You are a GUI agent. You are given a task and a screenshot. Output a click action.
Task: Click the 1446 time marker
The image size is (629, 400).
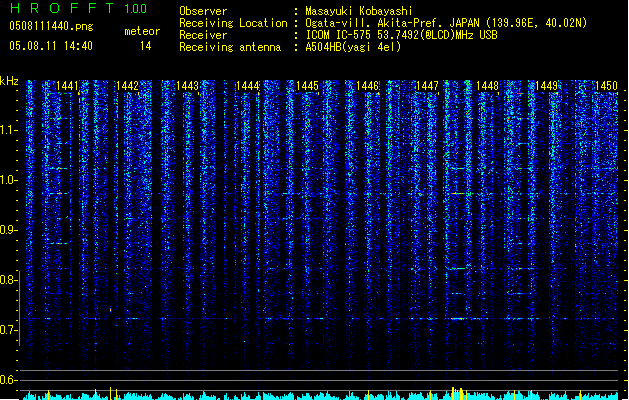(367, 86)
